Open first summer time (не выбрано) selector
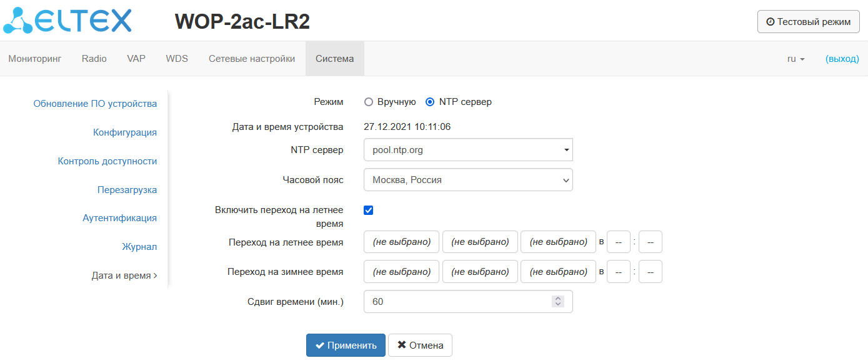This screenshot has width=868, height=363. pos(402,242)
